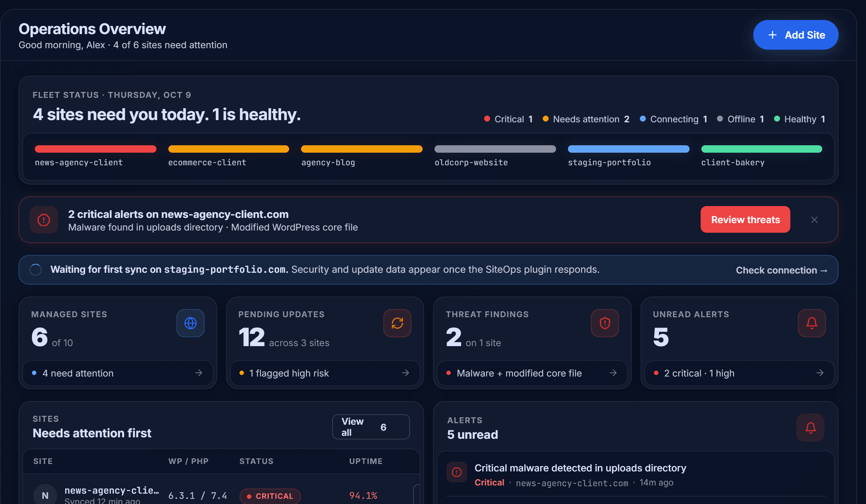This screenshot has width=866, height=504.
Task: Click the '4 sites need you today' headline
Action: point(167,115)
